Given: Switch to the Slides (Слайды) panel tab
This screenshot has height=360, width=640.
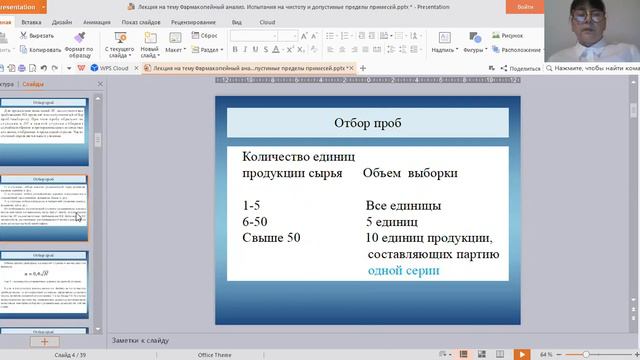Looking at the screenshot, I should pos(33,84).
